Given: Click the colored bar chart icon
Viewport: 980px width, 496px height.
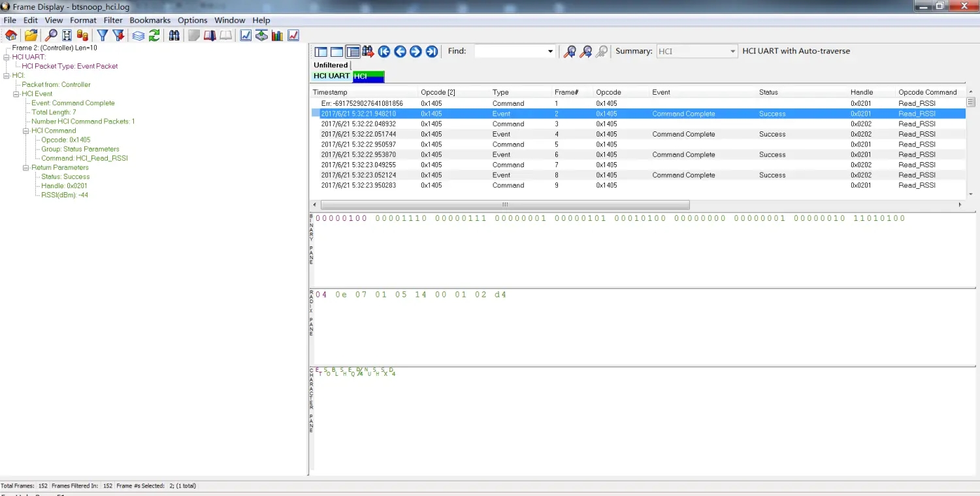Looking at the screenshot, I should click(x=278, y=35).
